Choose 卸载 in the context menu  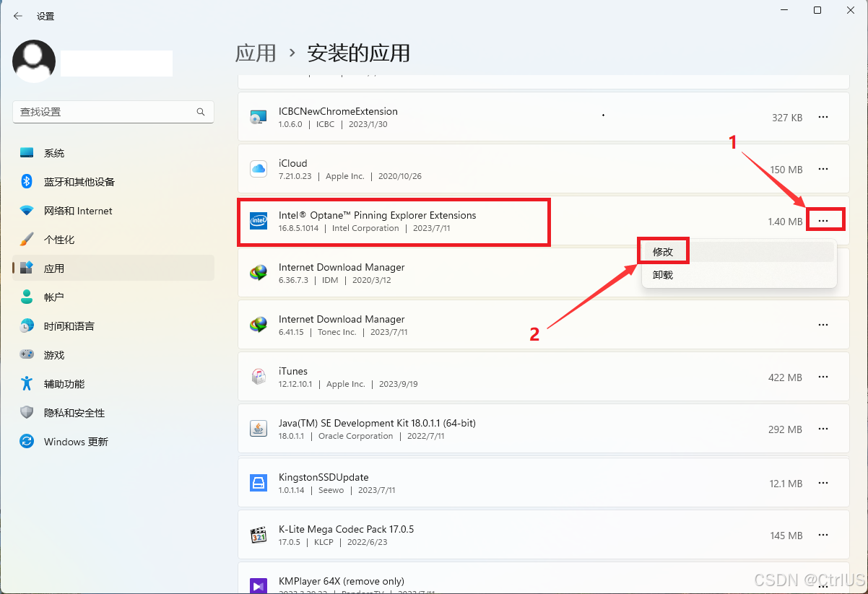pyautogui.click(x=739, y=275)
